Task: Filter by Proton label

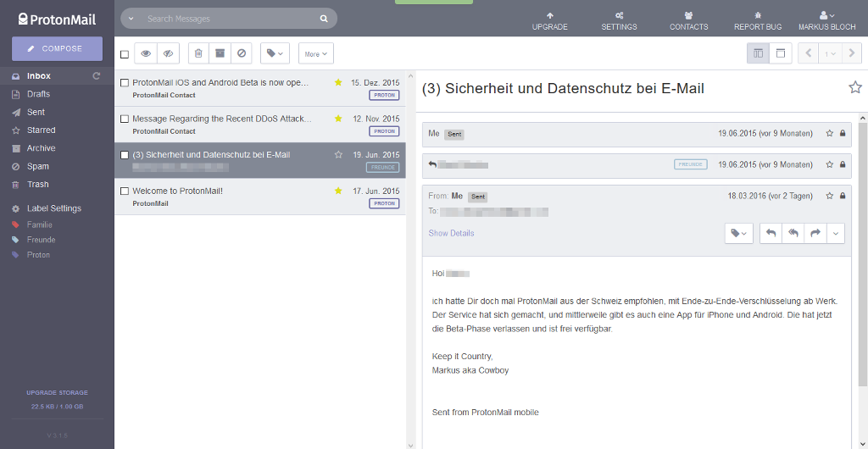Action: point(38,255)
